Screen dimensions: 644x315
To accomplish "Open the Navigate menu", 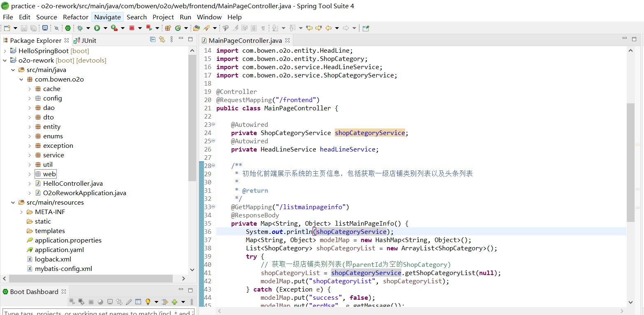I will [108, 17].
